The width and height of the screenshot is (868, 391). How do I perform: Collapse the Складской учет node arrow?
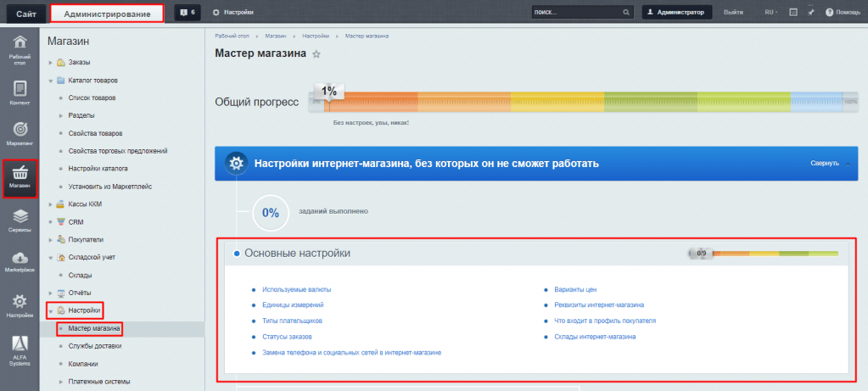(50, 257)
